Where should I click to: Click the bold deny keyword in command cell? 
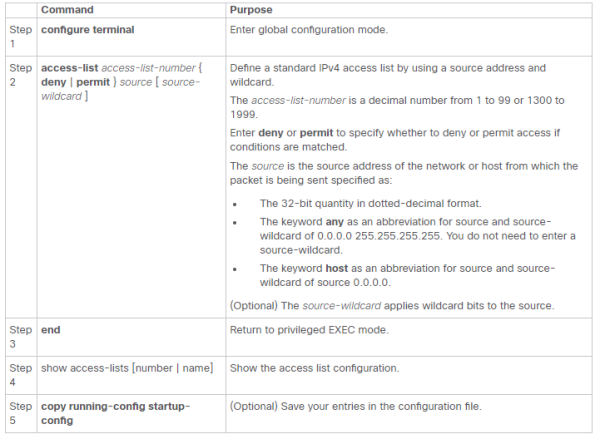[54, 82]
